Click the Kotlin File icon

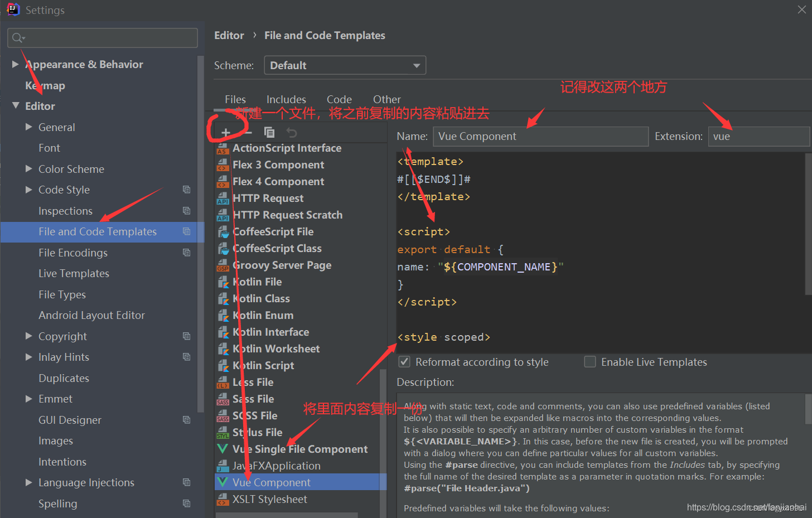pos(223,282)
